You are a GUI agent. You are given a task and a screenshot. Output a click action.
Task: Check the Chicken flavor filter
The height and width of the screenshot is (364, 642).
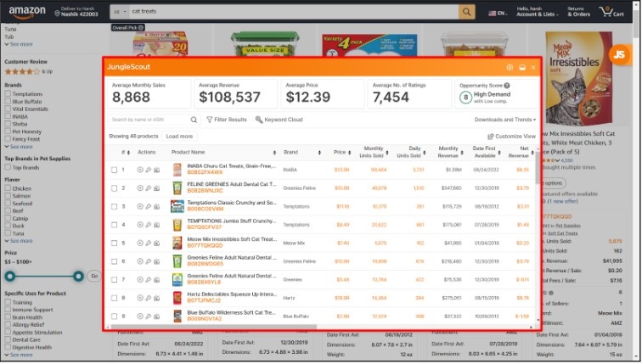[x=8, y=188]
